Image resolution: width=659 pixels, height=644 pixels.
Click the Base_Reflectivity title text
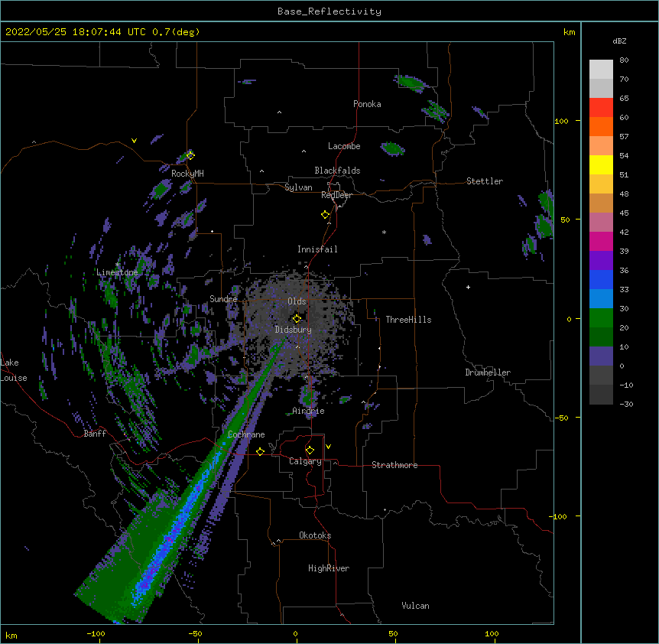329,11
